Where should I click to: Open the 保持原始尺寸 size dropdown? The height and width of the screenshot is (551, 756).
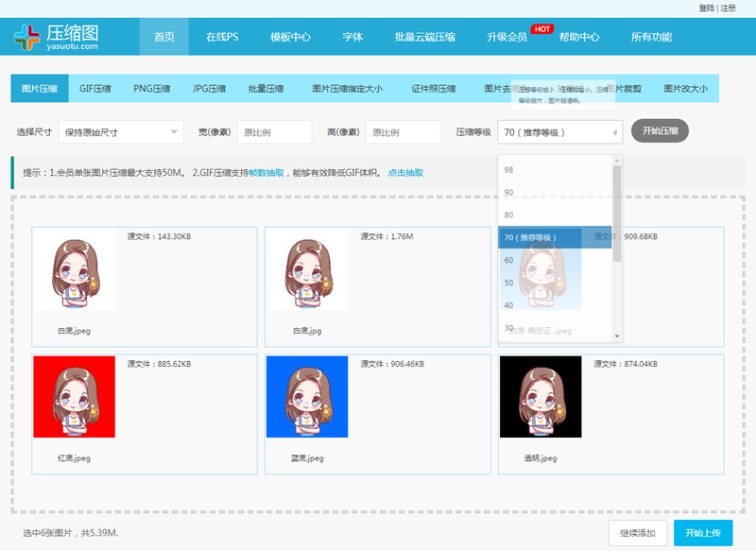tap(121, 132)
